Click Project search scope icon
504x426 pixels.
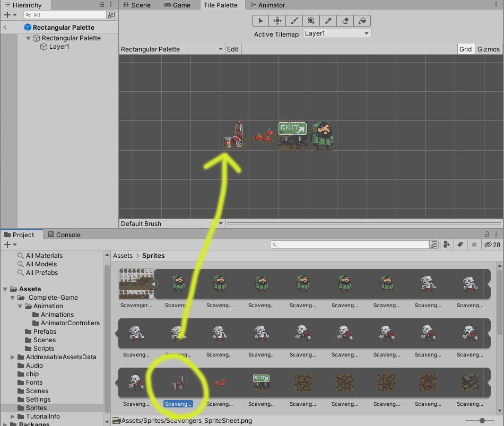434,245
